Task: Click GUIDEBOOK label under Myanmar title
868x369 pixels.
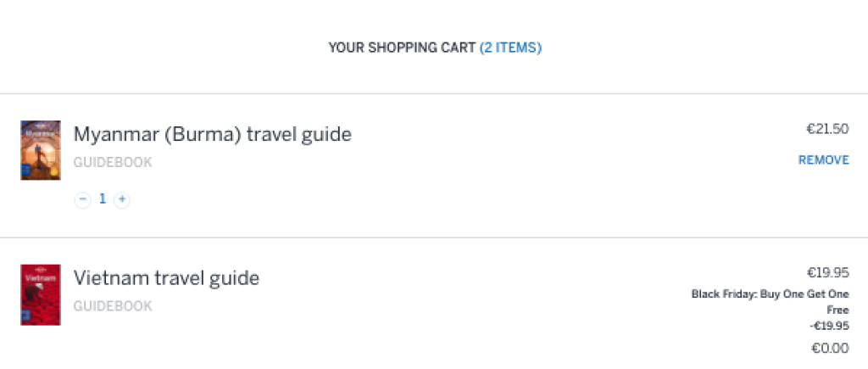Action: click(113, 162)
